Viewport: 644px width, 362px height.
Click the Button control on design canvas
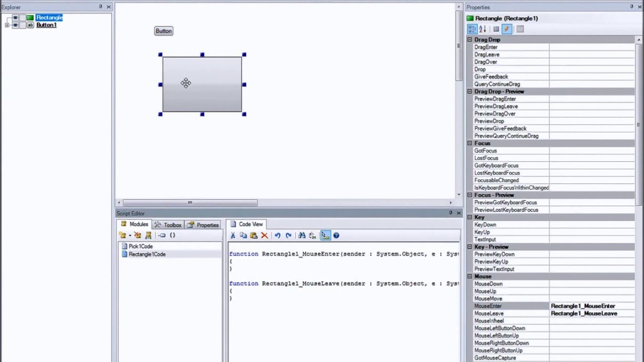tap(164, 31)
